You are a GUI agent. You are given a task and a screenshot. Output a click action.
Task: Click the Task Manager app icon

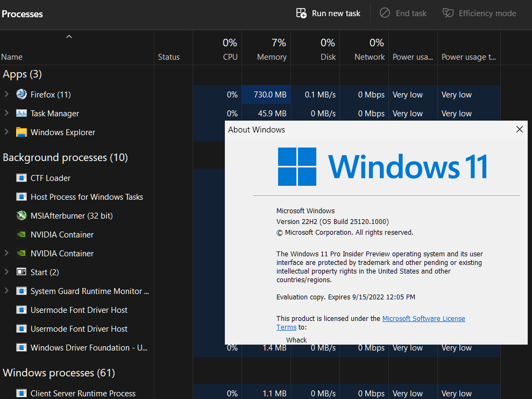tap(22, 113)
